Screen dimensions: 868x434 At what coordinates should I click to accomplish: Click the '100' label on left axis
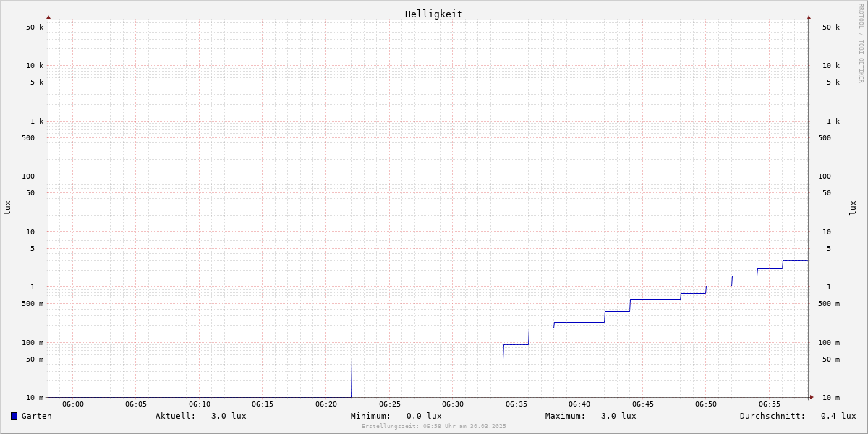point(28,176)
